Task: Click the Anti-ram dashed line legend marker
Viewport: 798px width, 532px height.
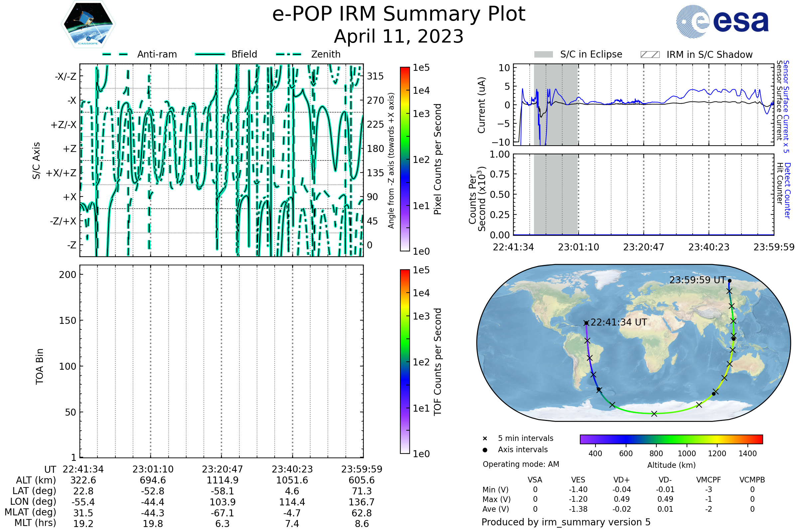Action: pyautogui.click(x=115, y=54)
